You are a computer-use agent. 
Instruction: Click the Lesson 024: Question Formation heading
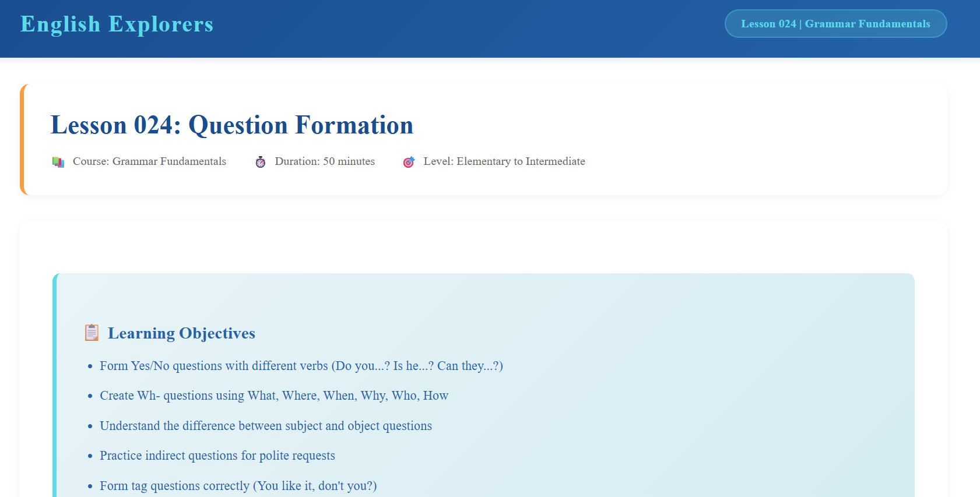coord(231,125)
